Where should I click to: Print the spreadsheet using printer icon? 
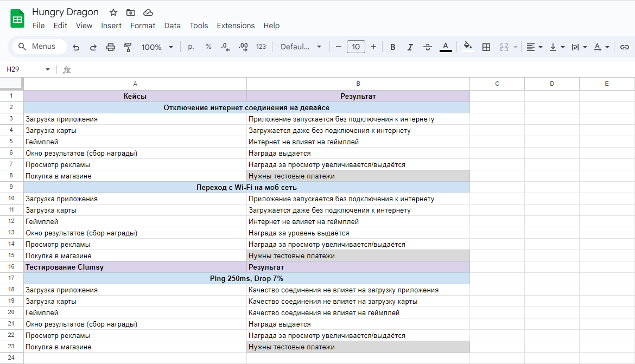111,47
